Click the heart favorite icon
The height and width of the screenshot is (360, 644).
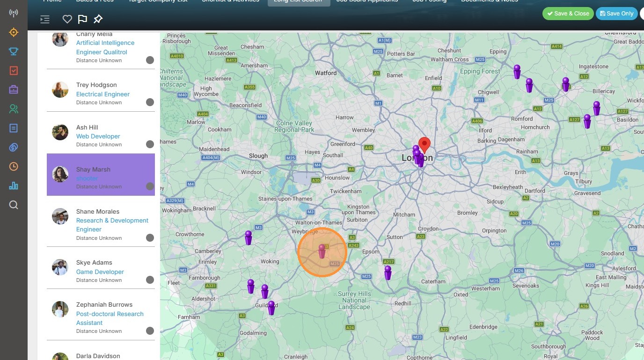tap(67, 19)
